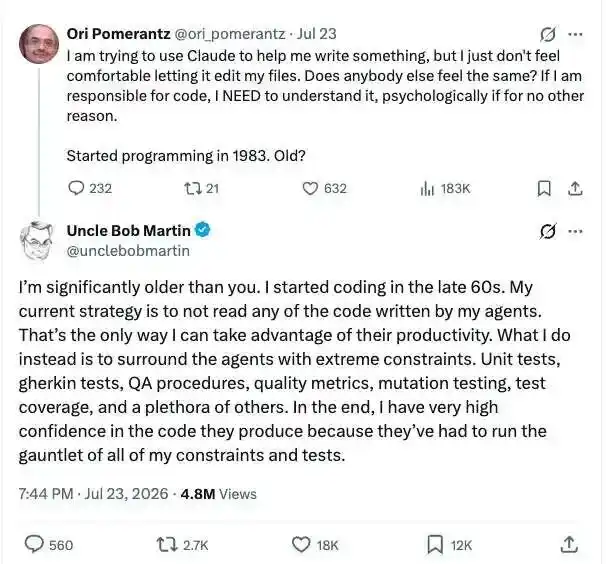Open Ori Pomerantz profile picture

click(x=39, y=44)
